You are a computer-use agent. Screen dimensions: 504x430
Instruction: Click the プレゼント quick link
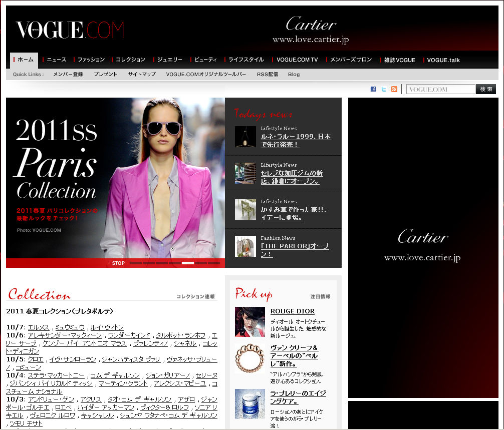[x=105, y=74]
